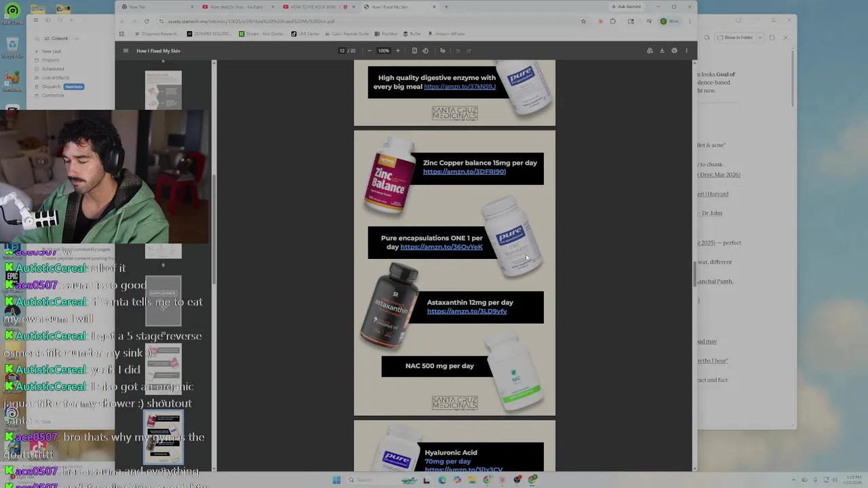Screen dimensions: 868x488
Task: Click the PDF page number field
Action: pos(342,51)
